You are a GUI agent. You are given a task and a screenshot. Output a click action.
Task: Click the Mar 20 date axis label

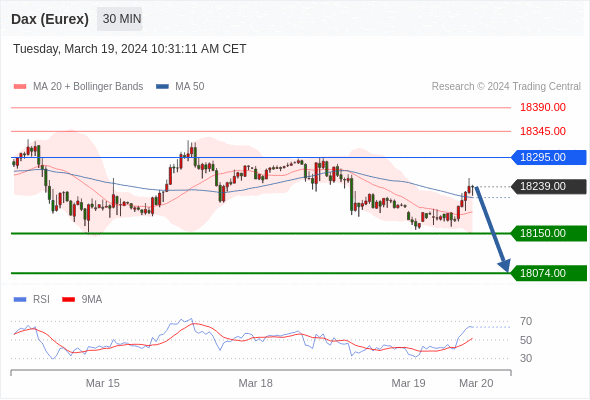coord(476,383)
